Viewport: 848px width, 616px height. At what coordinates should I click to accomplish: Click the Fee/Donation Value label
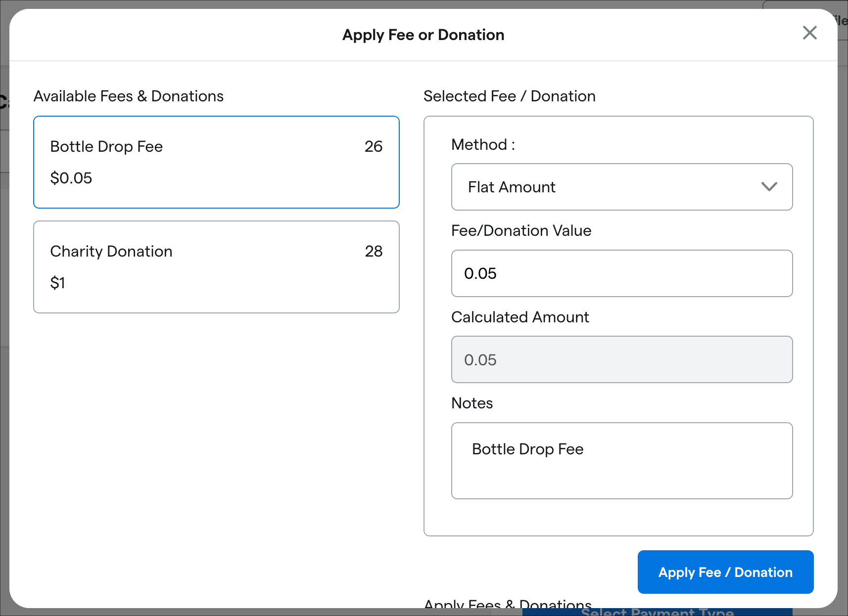pos(521,230)
